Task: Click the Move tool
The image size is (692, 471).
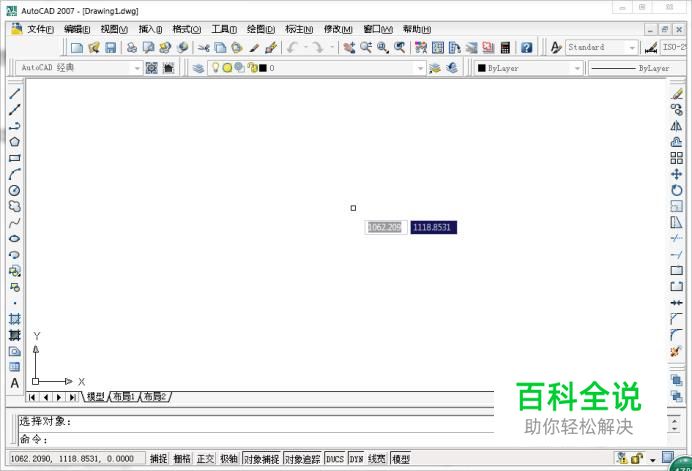Action: point(676,174)
